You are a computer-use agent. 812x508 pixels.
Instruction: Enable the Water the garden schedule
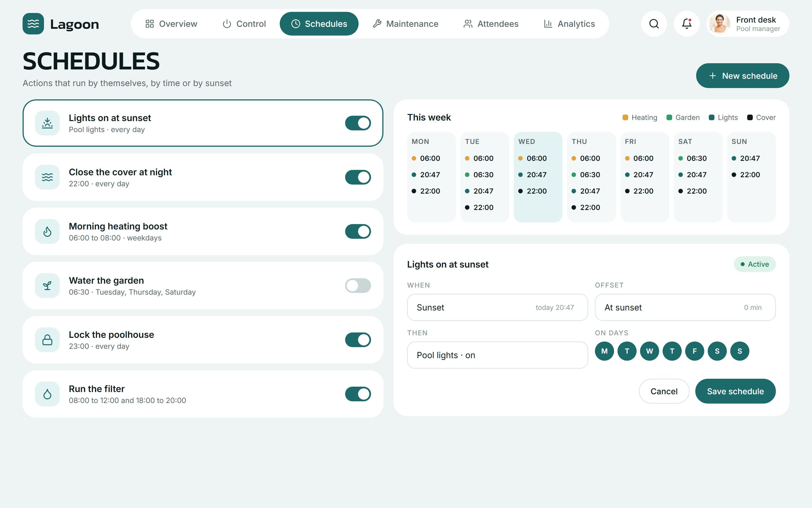point(358,286)
